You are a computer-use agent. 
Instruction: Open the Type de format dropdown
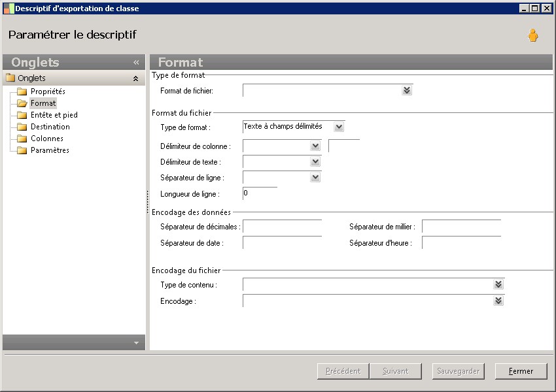(x=338, y=127)
